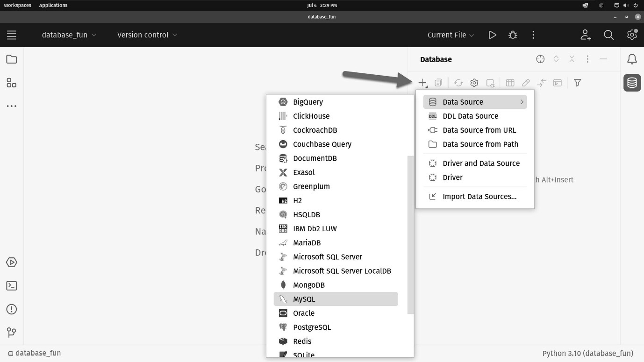Select MySQL data source
The image size is (644, 362).
336,299
